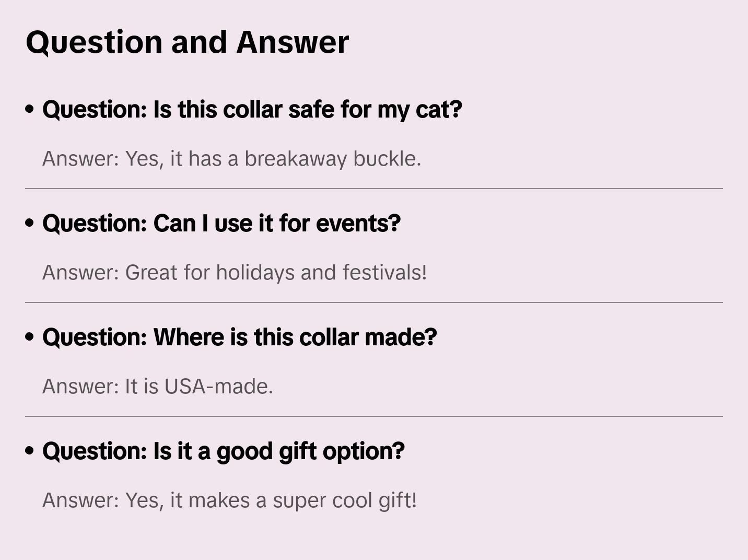Image resolution: width=748 pixels, height=560 pixels.
Task: Click the answer mentioning a breakaway buckle
Action: click(x=231, y=159)
